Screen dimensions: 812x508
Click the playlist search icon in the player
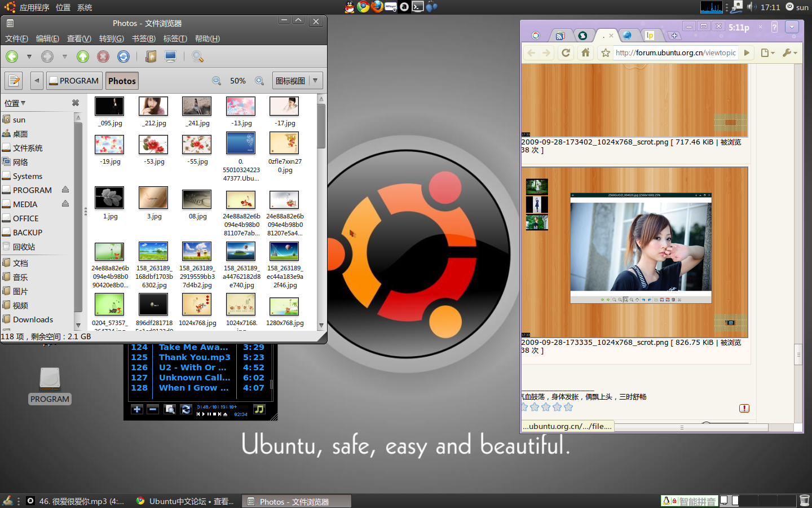point(170,409)
